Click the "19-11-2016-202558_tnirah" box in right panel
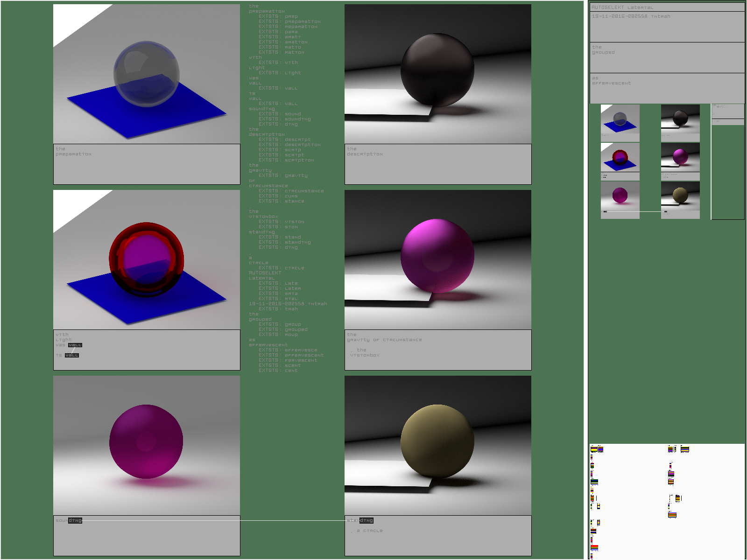 (x=667, y=27)
